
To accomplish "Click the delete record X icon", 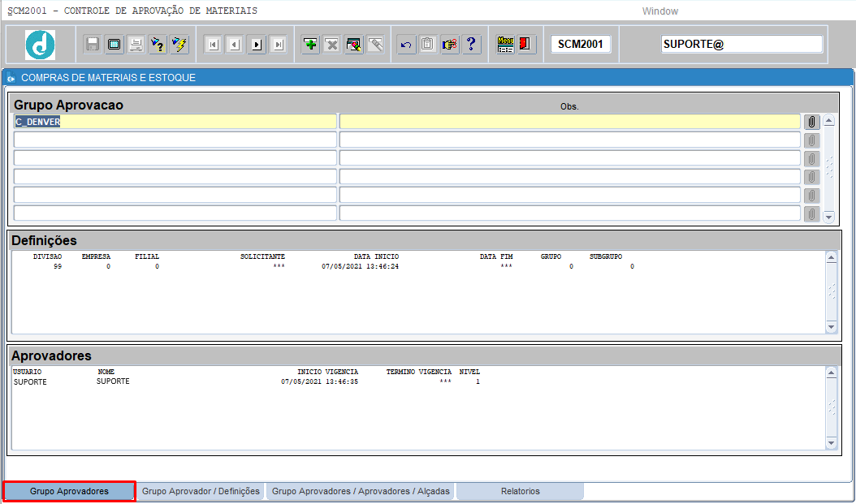I will [x=332, y=44].
